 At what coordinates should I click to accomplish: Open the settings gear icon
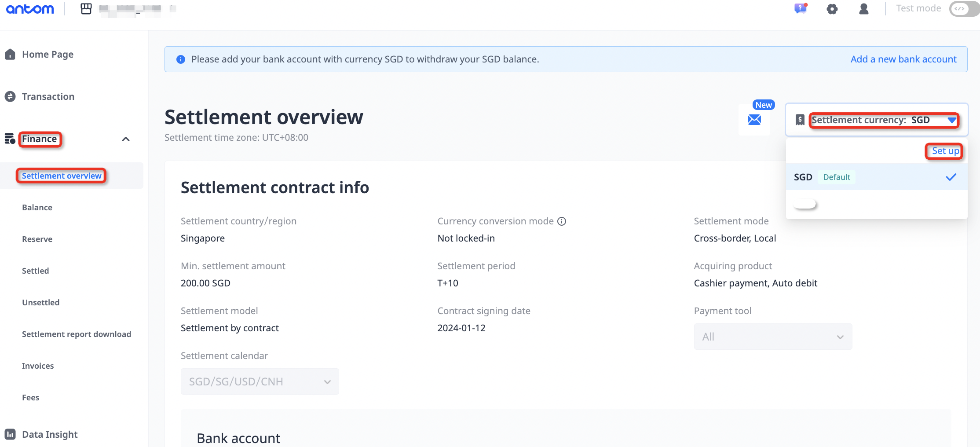pyautogui.click(x=832, y=9)
